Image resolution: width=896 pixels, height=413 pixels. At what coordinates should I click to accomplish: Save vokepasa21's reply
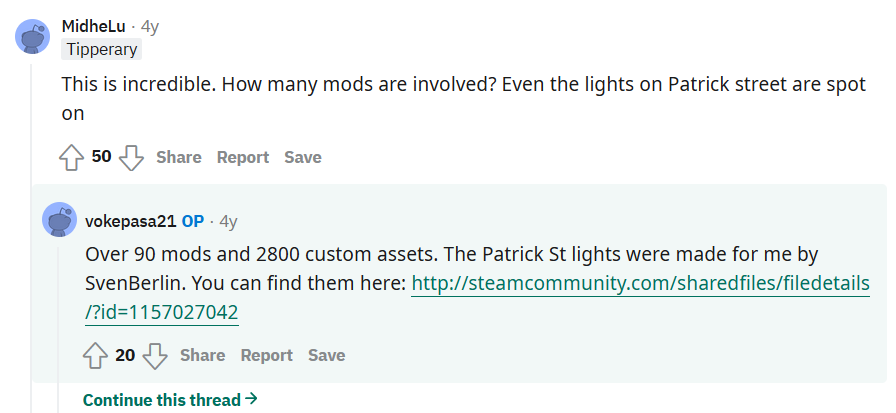coord(326,355)
